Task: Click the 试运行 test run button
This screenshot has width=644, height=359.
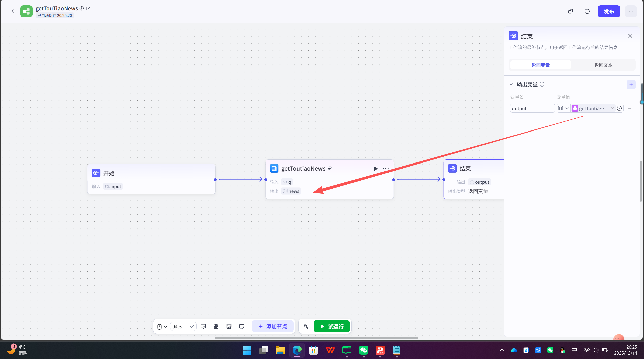Action: [332, 327]
